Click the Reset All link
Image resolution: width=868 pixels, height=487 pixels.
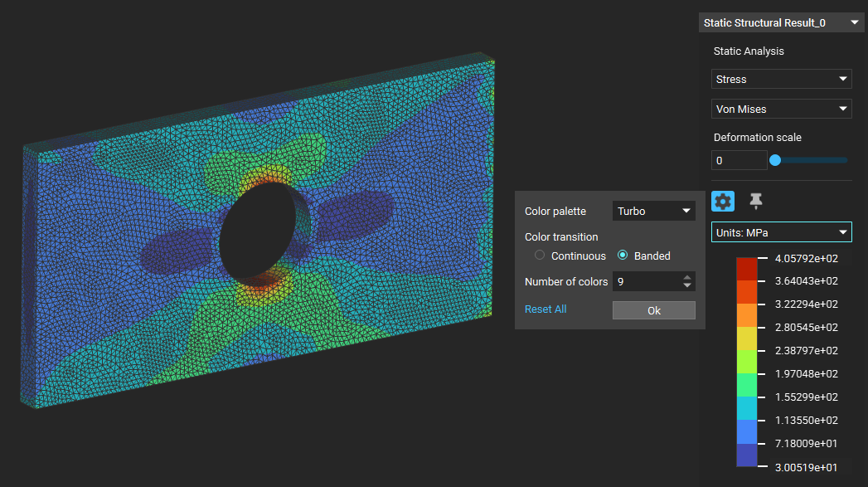coord(546,309)
